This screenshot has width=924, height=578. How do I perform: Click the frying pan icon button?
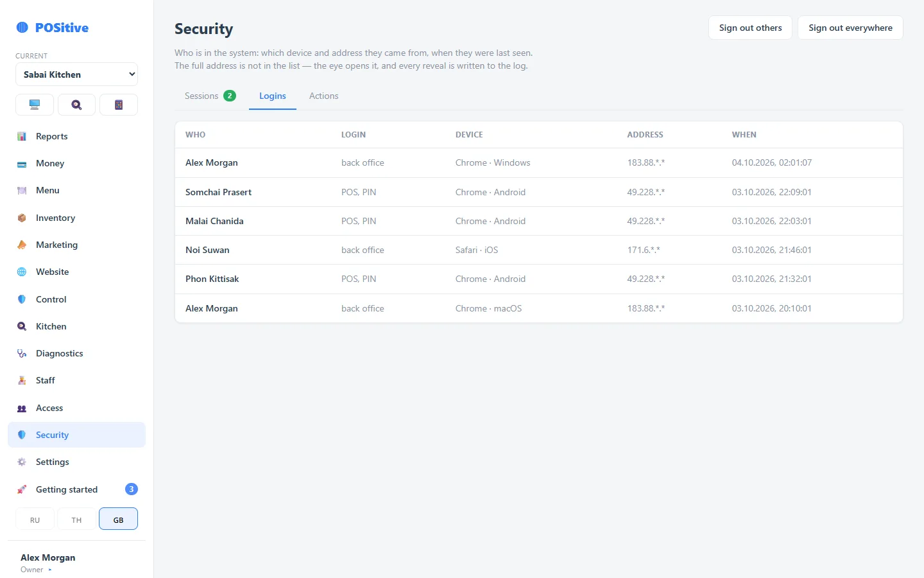(x=76, y=105)
